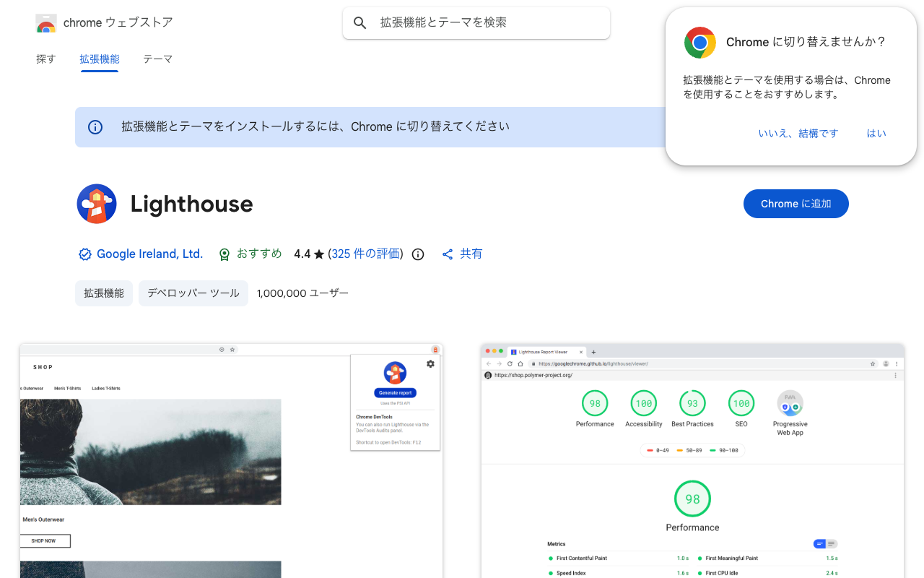Image resolution: width=924 pixels, height=578 pixels.
Task: Click the Chrome に追加 button
Action: 796,203
